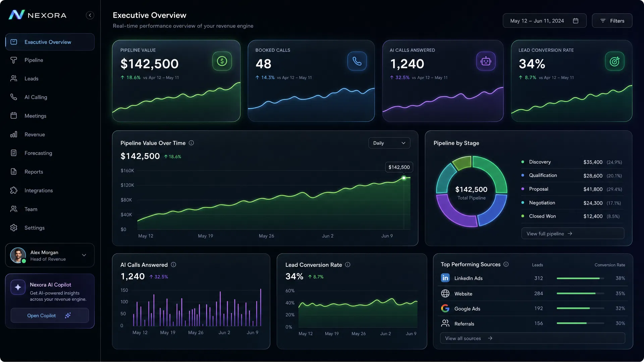Screen dimensions: 644x362
Task: Expand the Alex Morgan profile chevron
Action: 84,255
